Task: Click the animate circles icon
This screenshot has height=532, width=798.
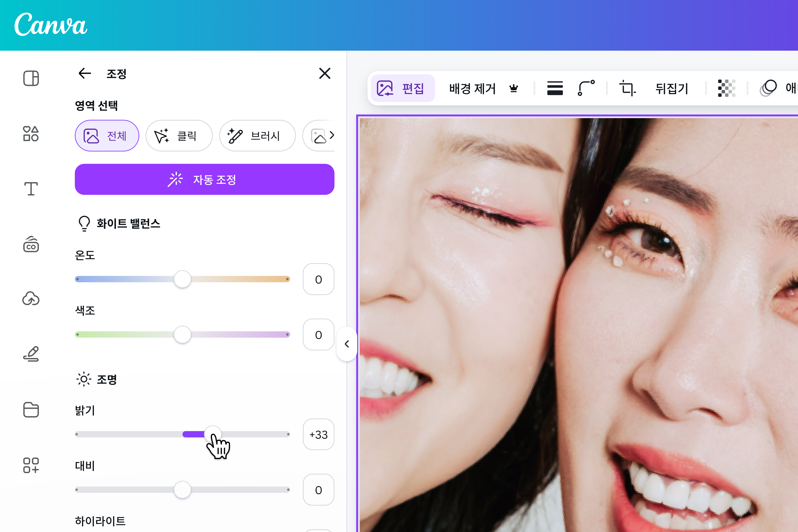Action: point(768,88)
